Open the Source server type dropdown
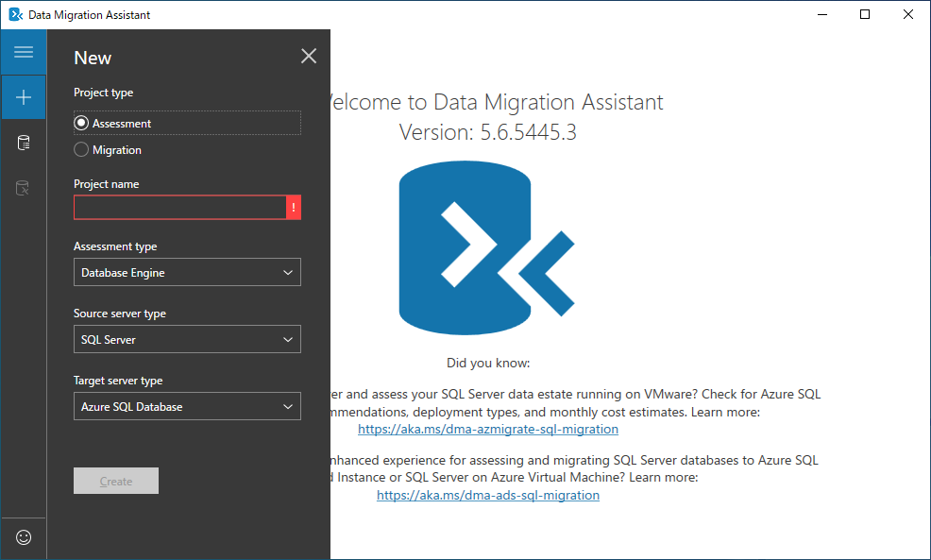 tap(187, 339)
